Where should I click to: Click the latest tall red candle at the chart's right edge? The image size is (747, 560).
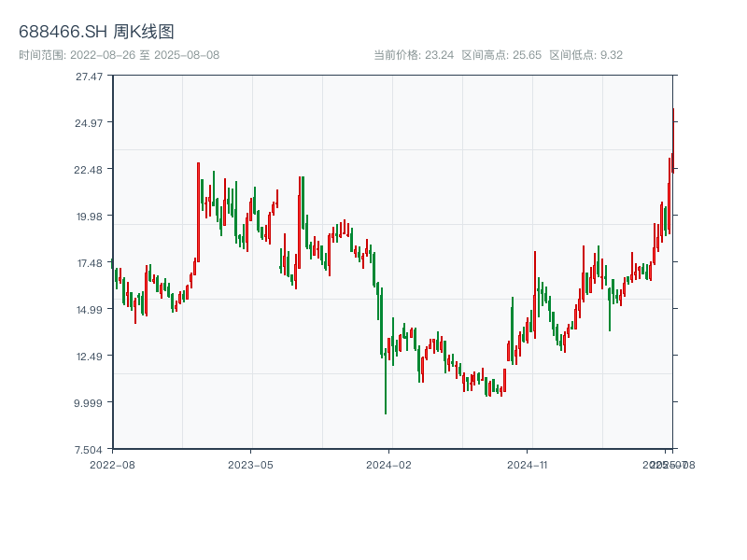[x=673, y=141]
